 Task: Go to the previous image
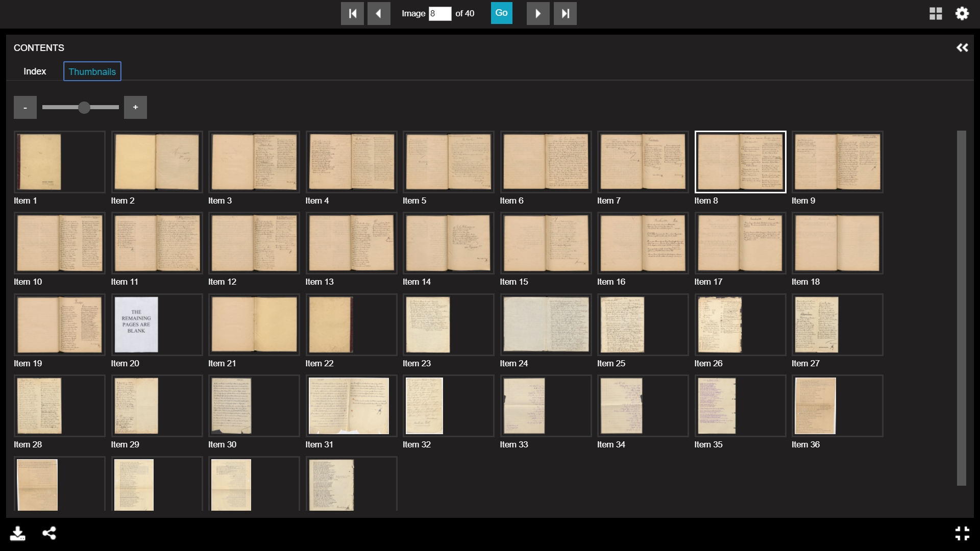(x=379, y=14)
